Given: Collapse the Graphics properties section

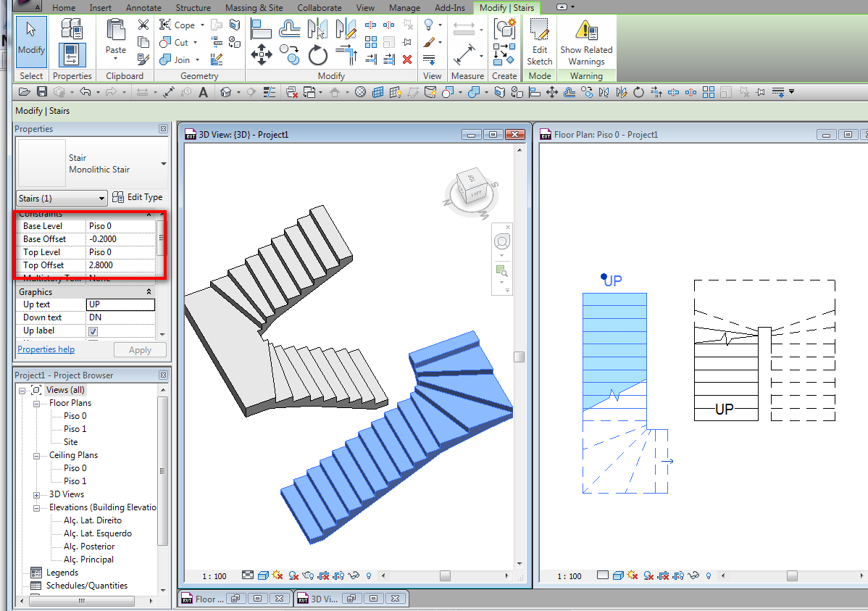Looking at the screenshot, I should [149, 292].
